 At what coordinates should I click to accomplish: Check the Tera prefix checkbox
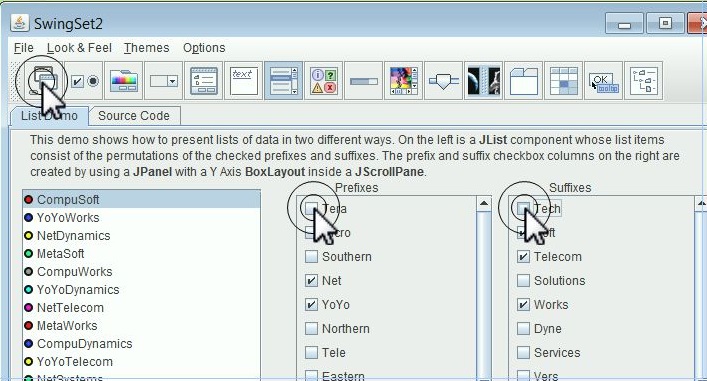pos(311,208)
